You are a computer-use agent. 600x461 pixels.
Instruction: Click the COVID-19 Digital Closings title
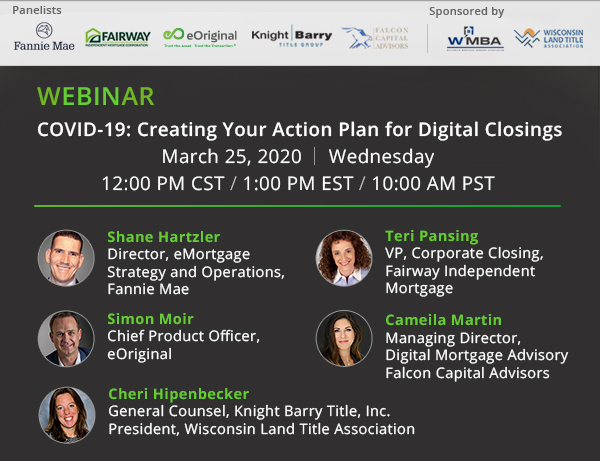pos(300,130)
